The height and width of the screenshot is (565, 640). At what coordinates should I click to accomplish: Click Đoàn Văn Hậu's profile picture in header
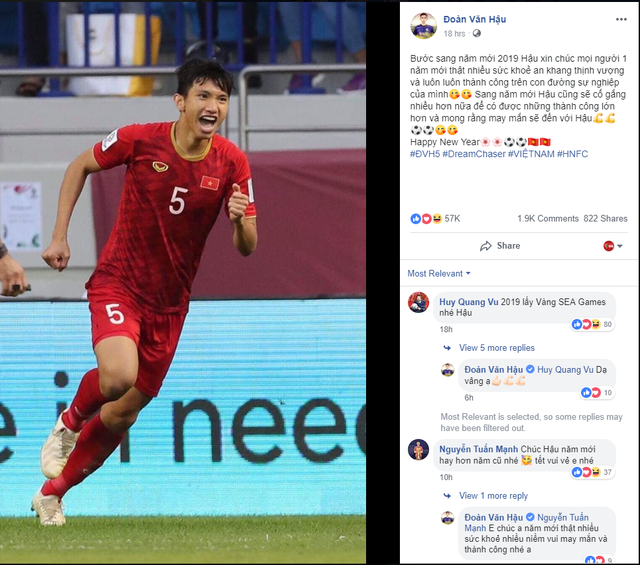[x=423, y=26]
